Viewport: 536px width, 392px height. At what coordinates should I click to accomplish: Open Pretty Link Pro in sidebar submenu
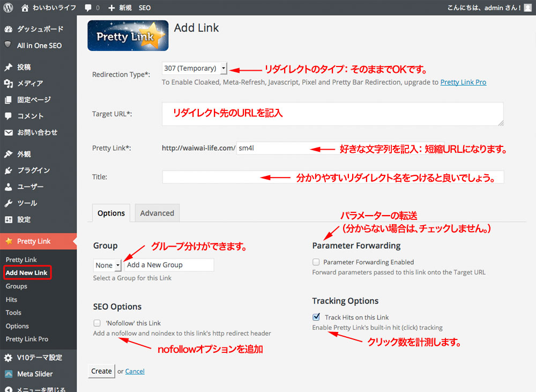[x=27, y=339]
